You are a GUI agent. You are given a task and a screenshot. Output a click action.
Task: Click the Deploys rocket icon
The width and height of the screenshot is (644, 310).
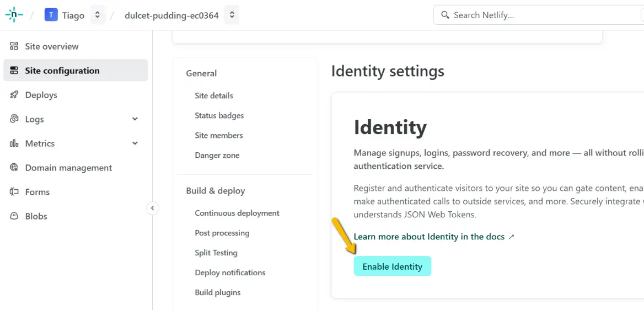pyautogui.click(x=14, y=94)
